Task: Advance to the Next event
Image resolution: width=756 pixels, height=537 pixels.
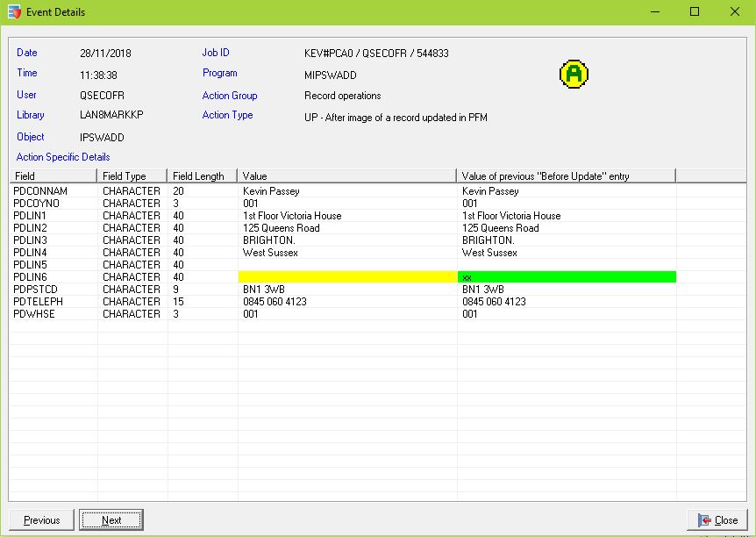Action: 111,519
